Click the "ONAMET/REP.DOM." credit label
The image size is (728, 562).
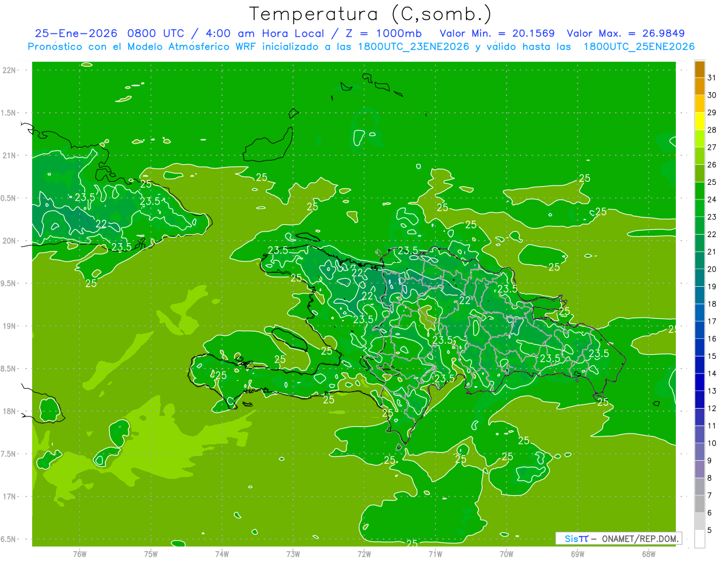[x=641, y=538]
